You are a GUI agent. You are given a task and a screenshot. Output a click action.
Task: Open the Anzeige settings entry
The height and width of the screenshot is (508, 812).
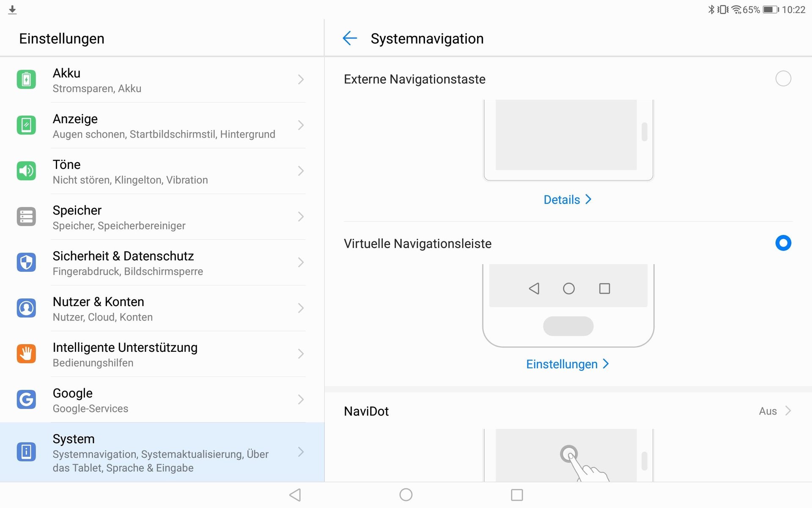pos(162,125)
